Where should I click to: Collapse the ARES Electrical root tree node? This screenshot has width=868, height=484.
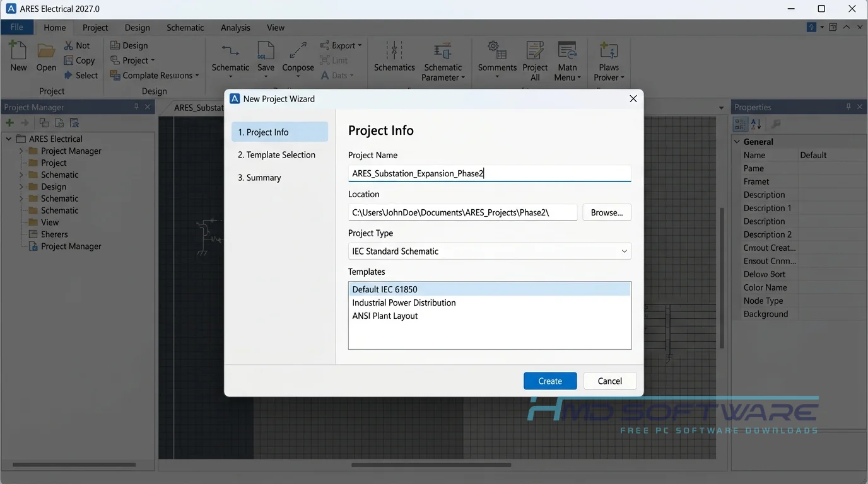point(9,139)
